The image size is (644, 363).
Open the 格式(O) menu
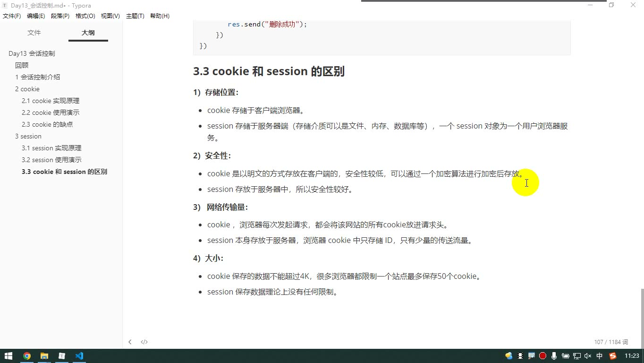click(85, 16)
